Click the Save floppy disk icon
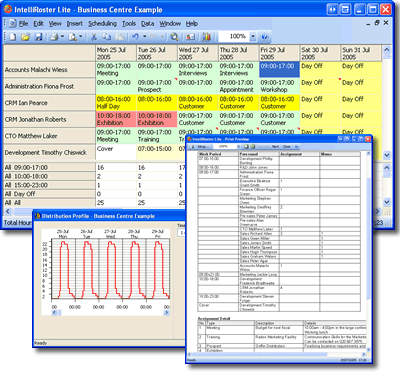 [x=39, y=37]
